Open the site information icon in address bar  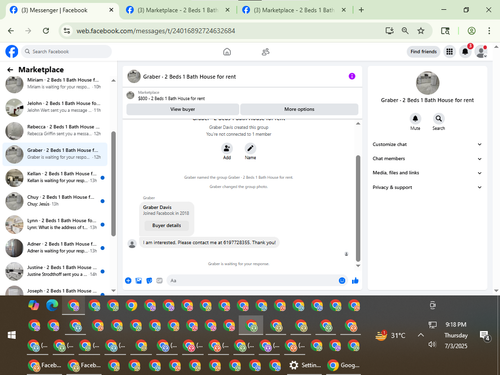tap(67, 31)
